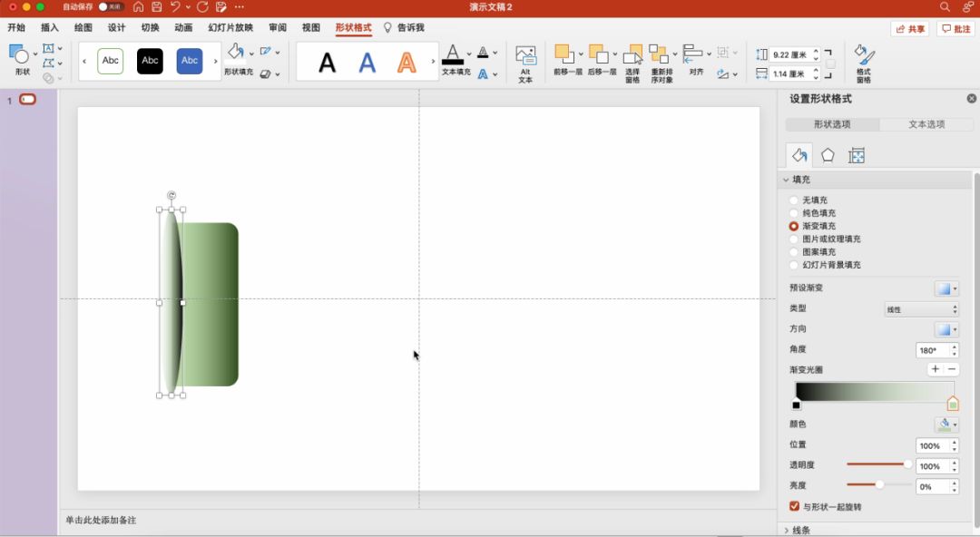
Task: Click the Reorder Objects icon
Action: click(658, 54)
